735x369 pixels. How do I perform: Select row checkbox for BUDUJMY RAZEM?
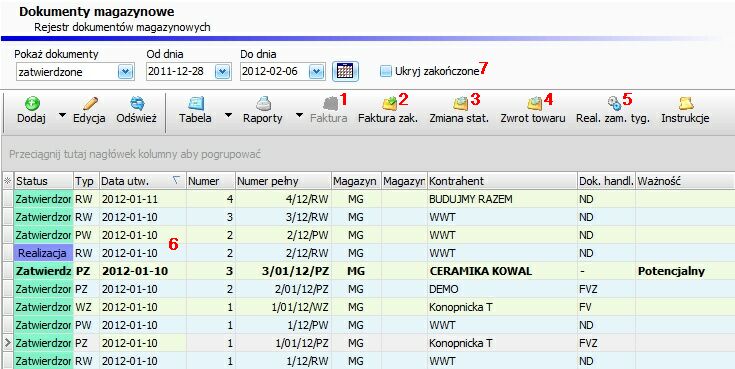(x=8, y=199)
